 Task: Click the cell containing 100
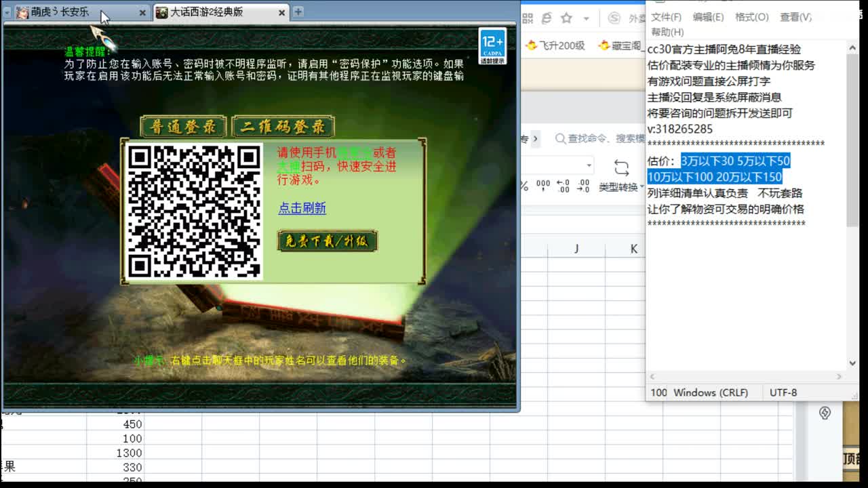point(115,439)
